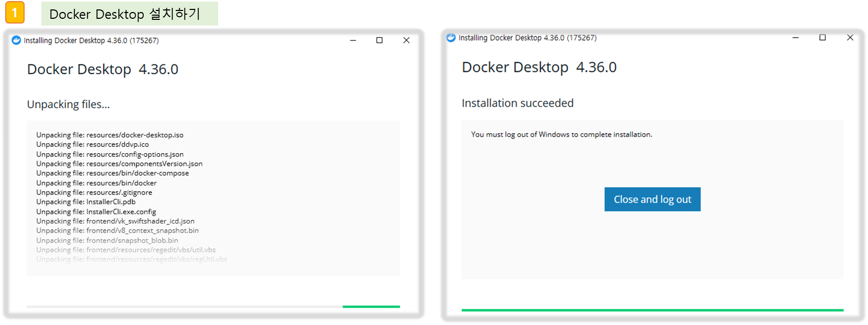This screenshot has width=868, height=325.
Task: Minimize the Installation succeeded window
Action: coord(795,38)
